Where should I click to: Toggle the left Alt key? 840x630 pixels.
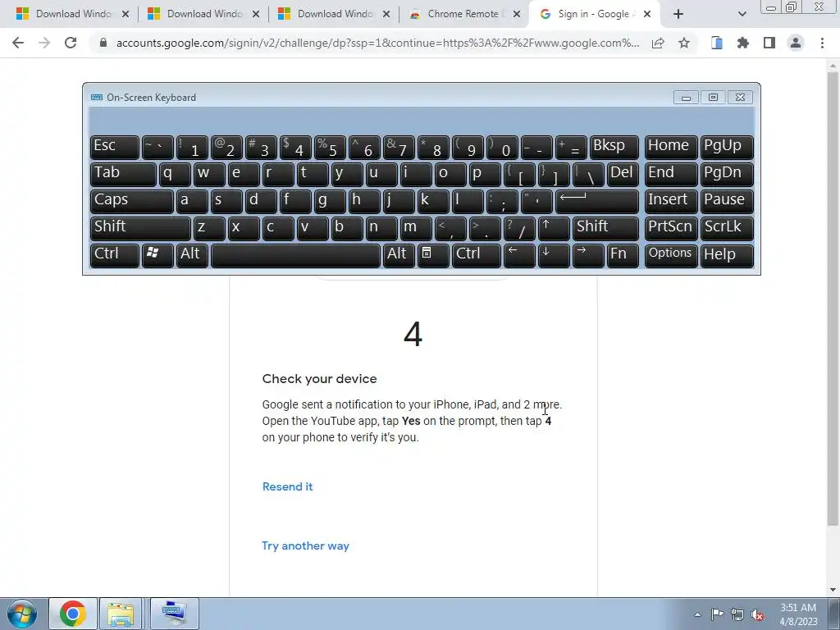point(192,254)
